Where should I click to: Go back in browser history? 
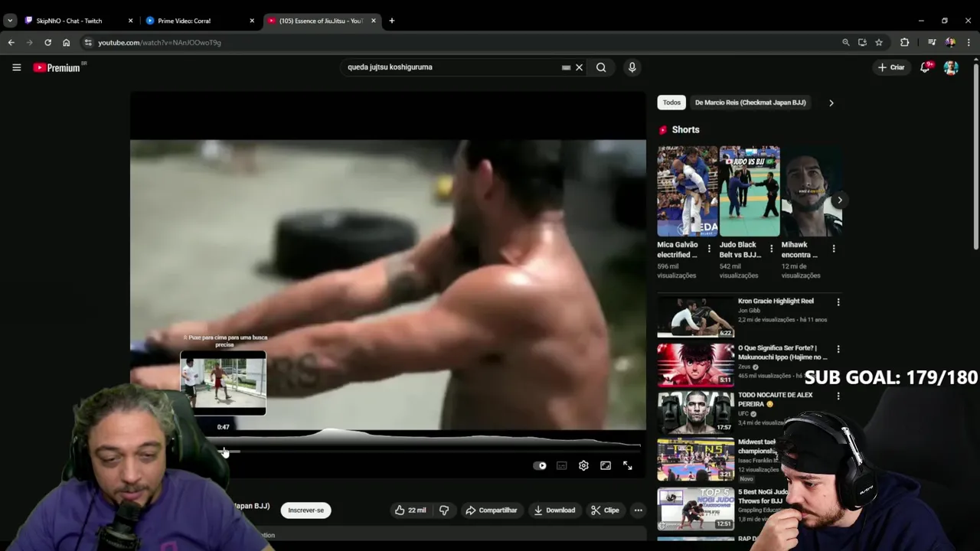click(11, 43)
